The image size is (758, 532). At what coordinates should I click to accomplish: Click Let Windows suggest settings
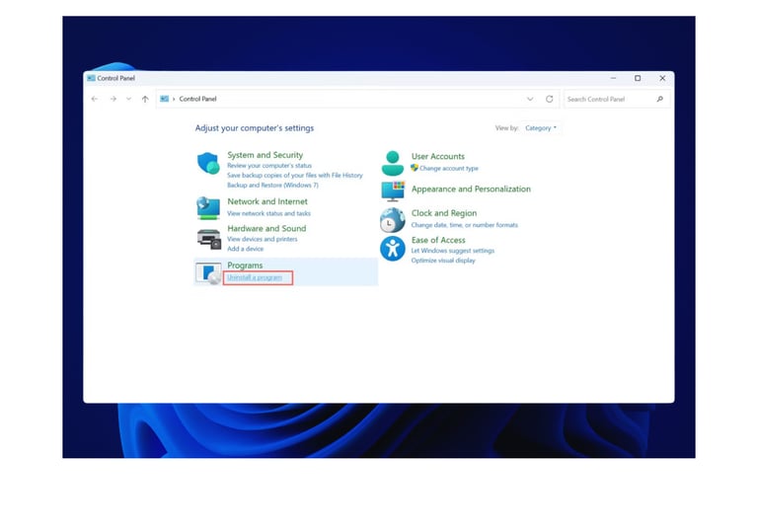[x=452, y=251]
